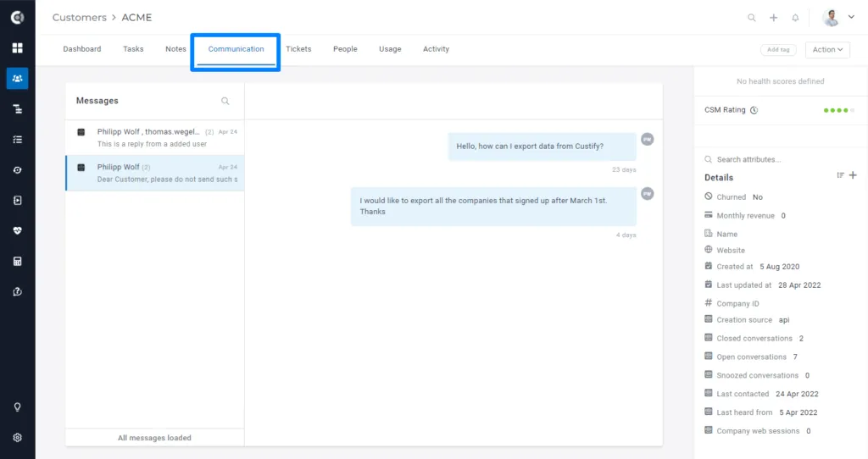Click the Closed conversations attribute
868x459 pixels.
(x=754, y=338)
